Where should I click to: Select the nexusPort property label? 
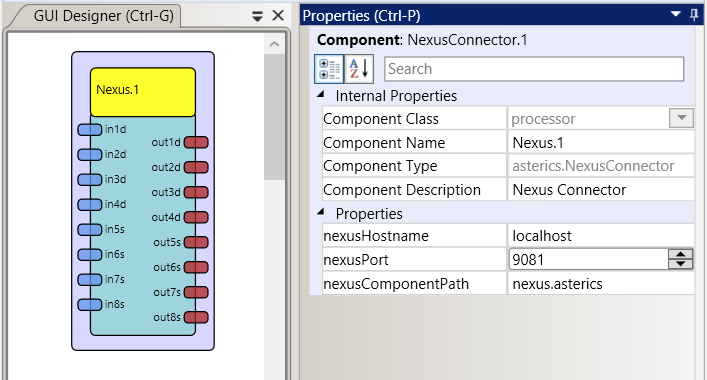tap(414, 260)
